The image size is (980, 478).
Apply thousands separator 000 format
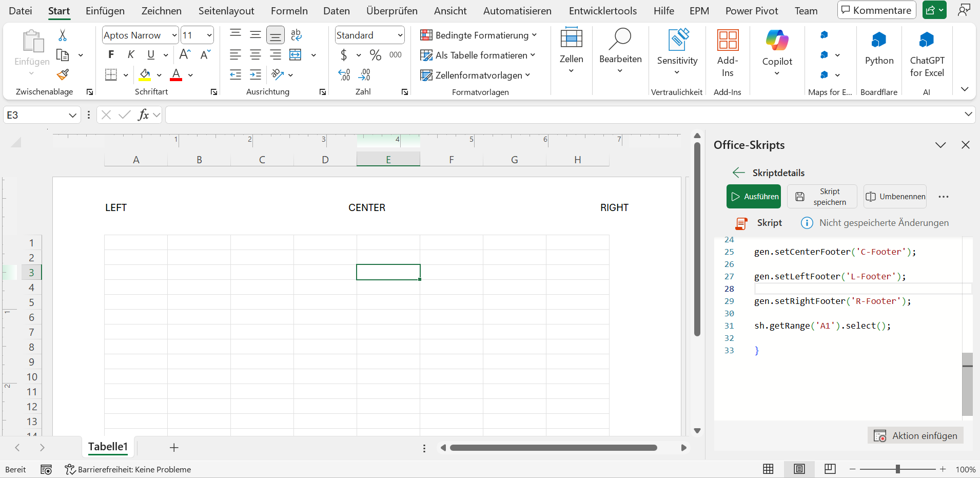click(x=396, y=55)
